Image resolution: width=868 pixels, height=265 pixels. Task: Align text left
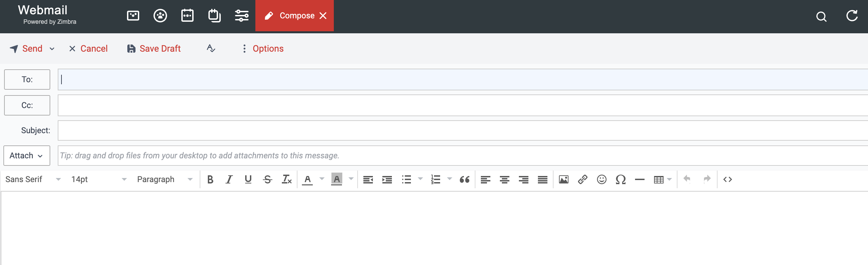coord(486,179)
